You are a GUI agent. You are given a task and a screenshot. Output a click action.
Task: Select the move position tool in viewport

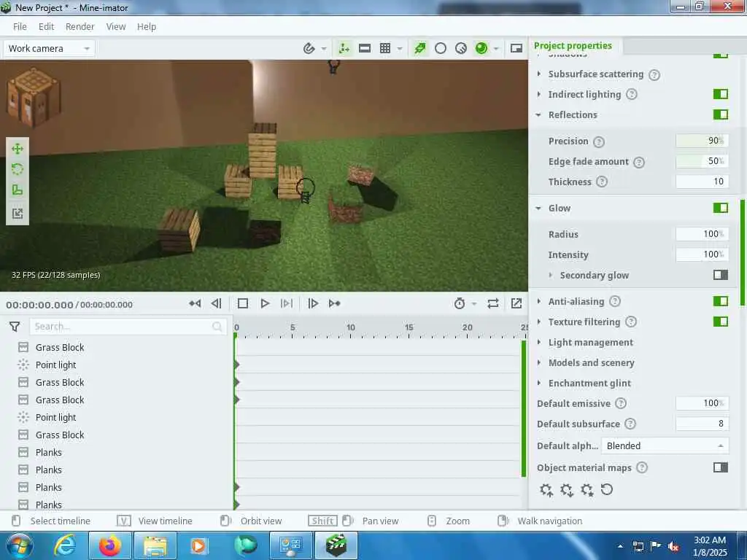click(x=18, y=149)
